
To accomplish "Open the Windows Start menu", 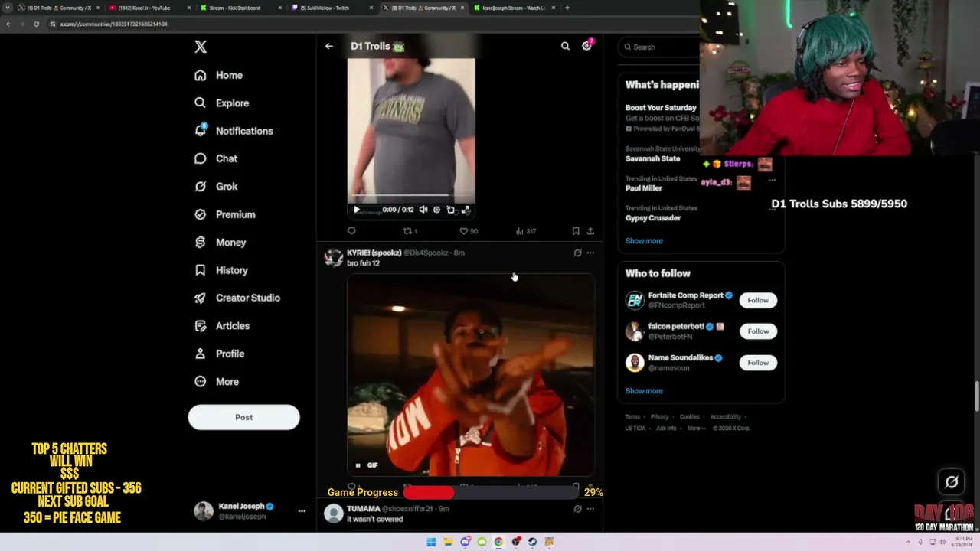I will tap(431, 542).
